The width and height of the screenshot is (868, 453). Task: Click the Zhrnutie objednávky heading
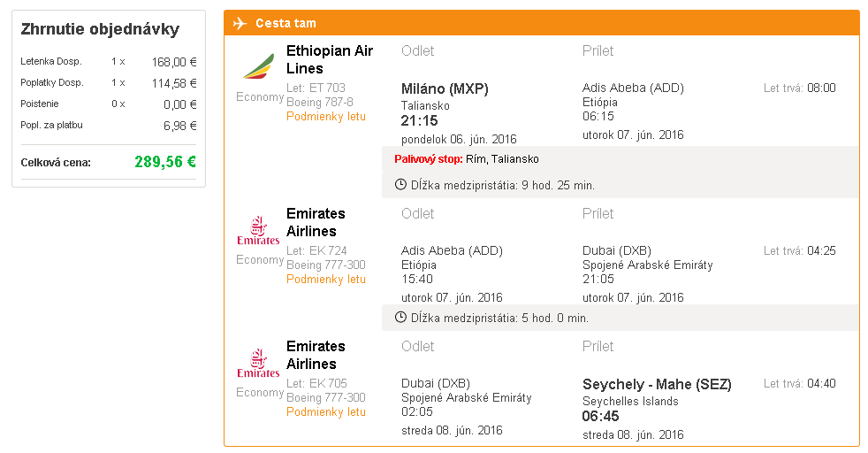point(100,29)
